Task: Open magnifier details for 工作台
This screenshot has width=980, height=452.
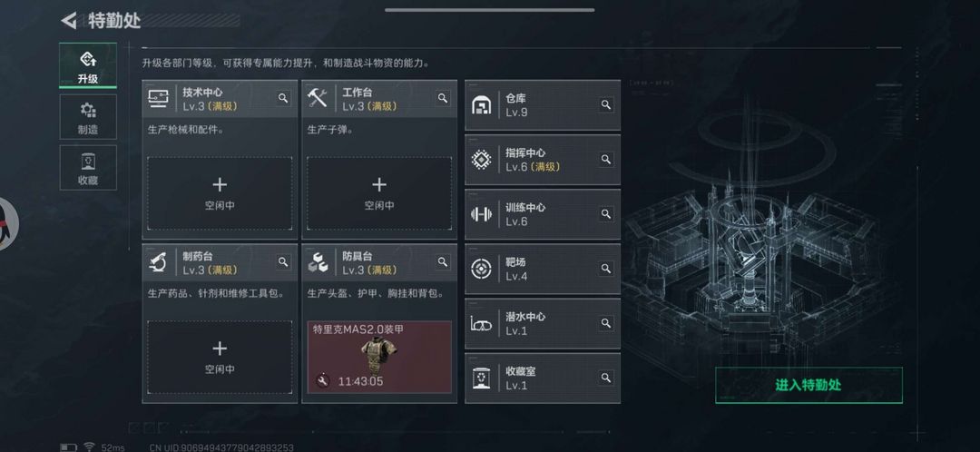Action: (443, 98)
